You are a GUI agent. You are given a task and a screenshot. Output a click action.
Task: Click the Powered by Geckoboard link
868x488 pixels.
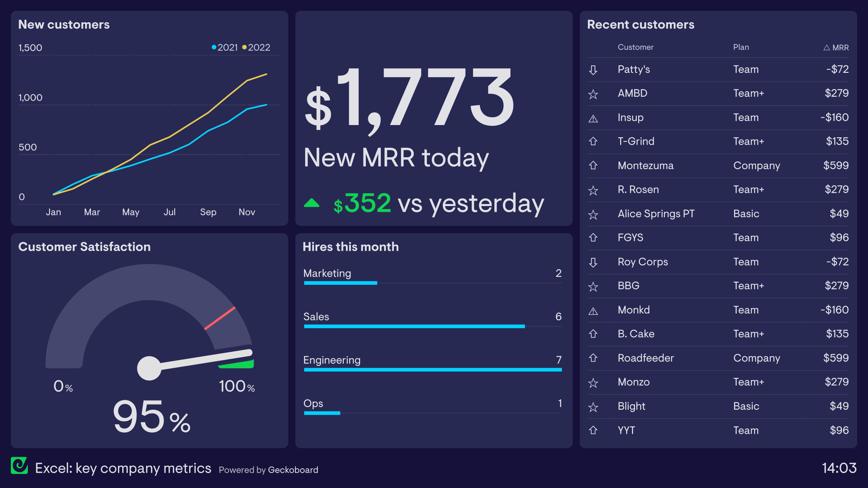tap(268, 470)
